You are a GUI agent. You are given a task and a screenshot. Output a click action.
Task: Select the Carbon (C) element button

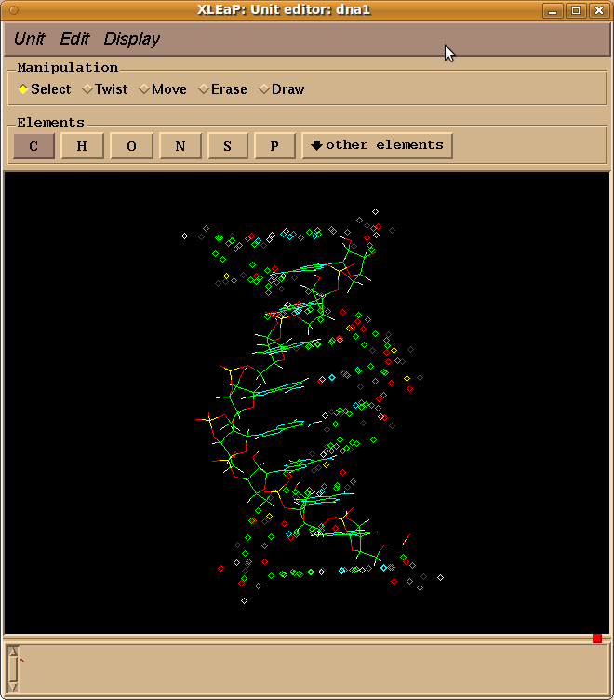(x=33, y=145)
